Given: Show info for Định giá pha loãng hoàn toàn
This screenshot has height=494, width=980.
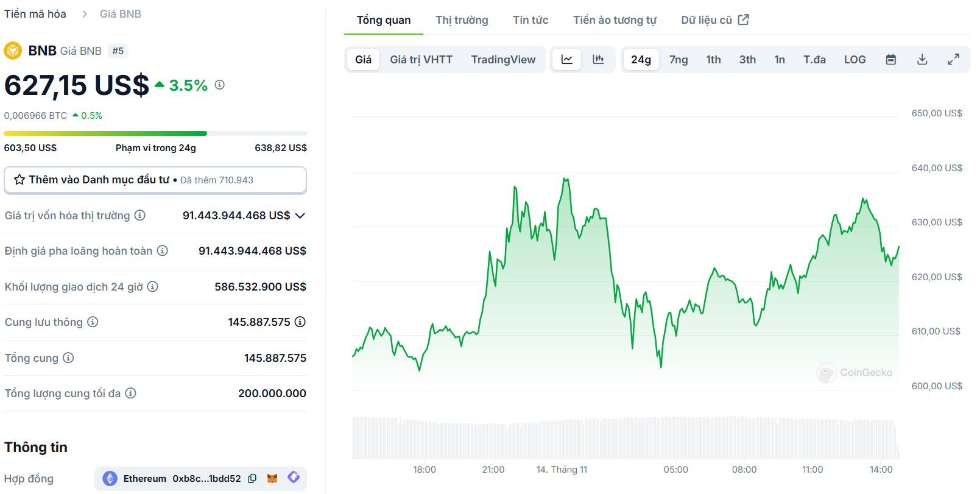Looking at the screenshot, I should 163,250.
